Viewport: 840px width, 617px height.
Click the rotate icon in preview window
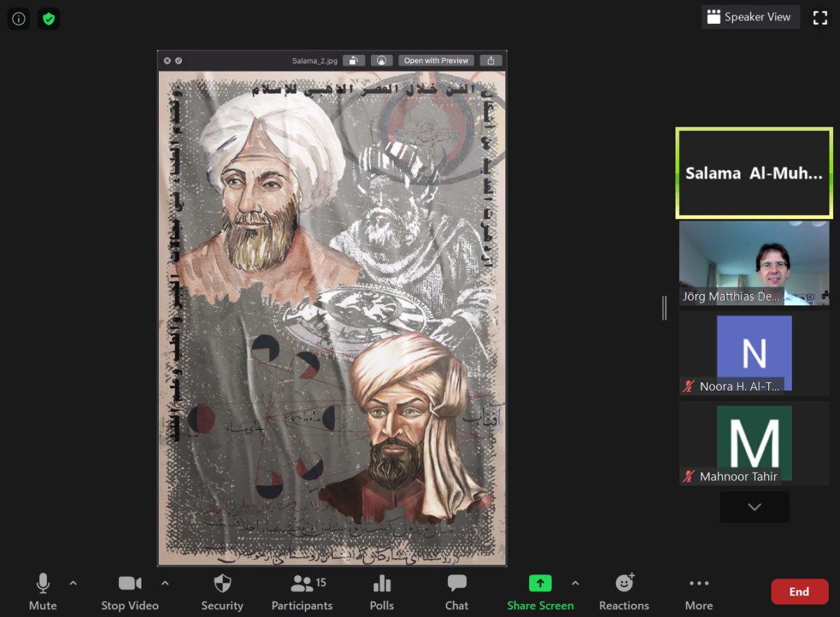coord(354,61)
